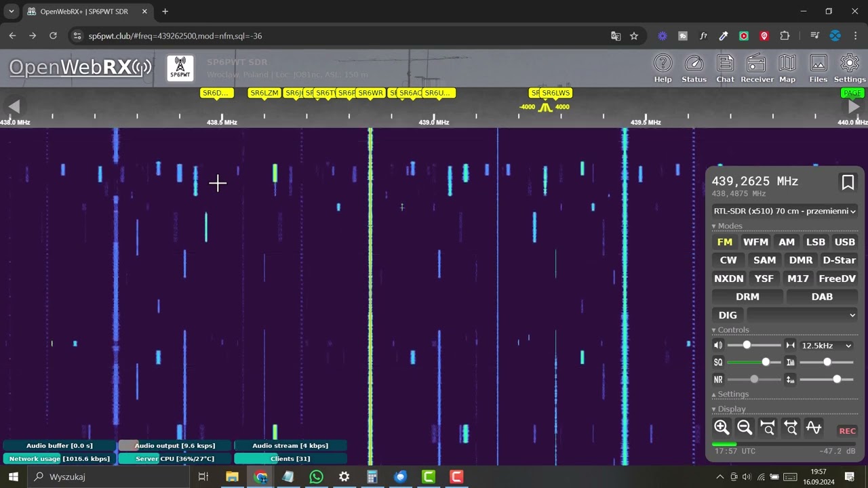This screenshot has width=868, height=488.
Task: Open the Map view
Action: click(787, 68)
